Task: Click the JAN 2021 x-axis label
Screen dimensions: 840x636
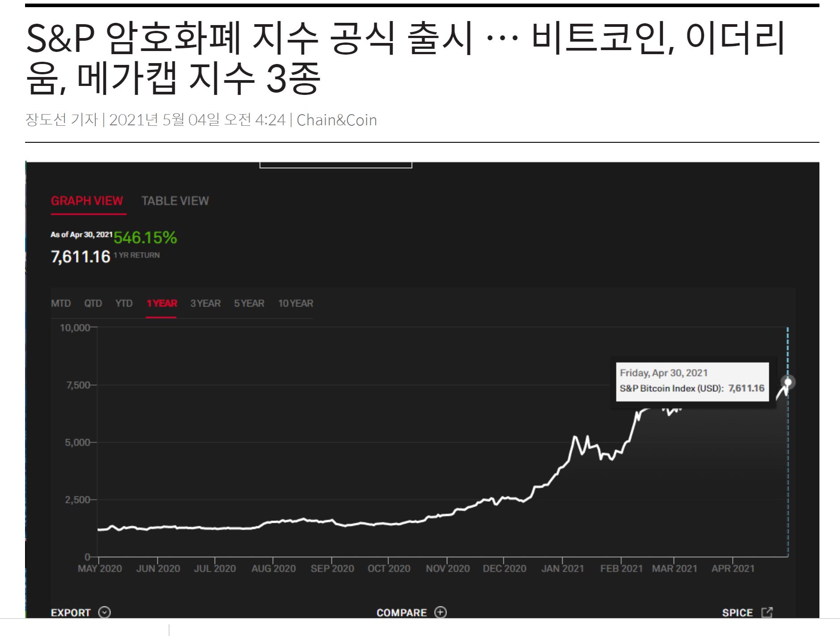Action: coord(563,568)
